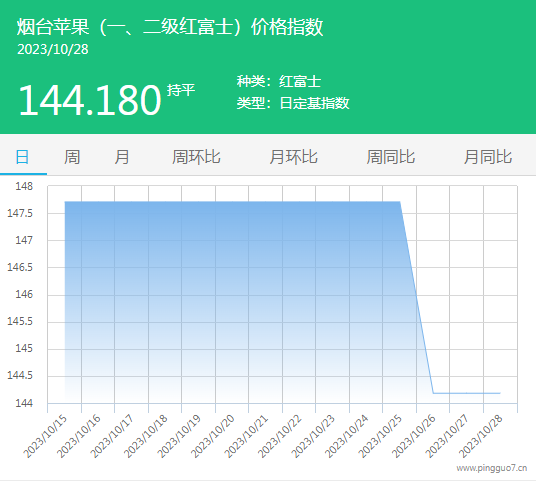Open the 月 monthly tab
Image resolution: width=536 pixels, height=481 pixels.
tap(122, 157)
